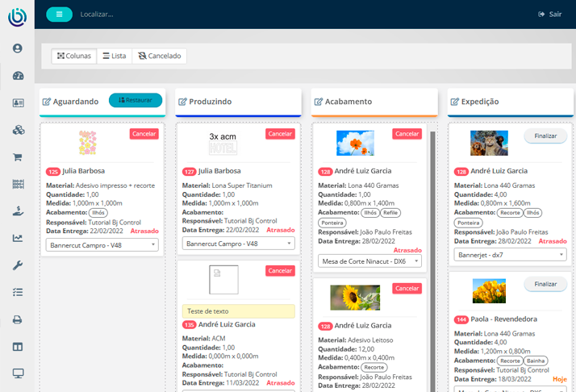The width and height of the screenshot is (576, 392).
Task: Open the dashboard gauge icon in sidebar
Action: click(x=17, y=76)
